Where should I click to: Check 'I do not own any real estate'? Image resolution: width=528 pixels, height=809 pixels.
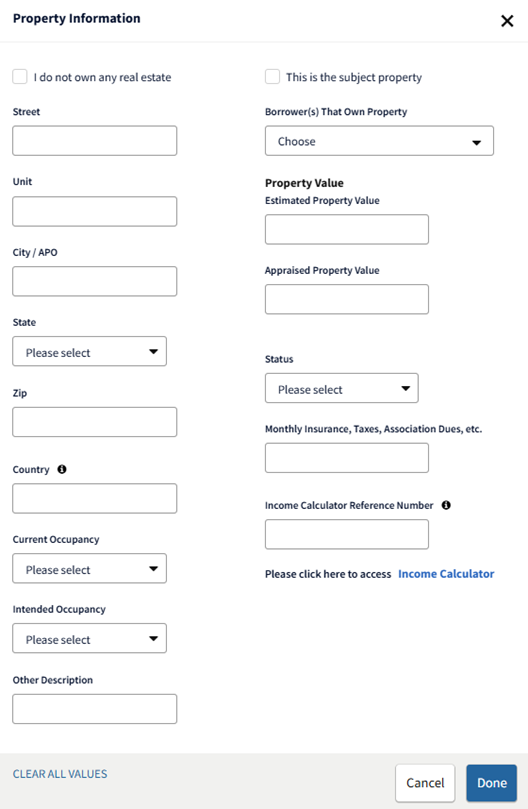pyautogui.click(x=20, y=77)
